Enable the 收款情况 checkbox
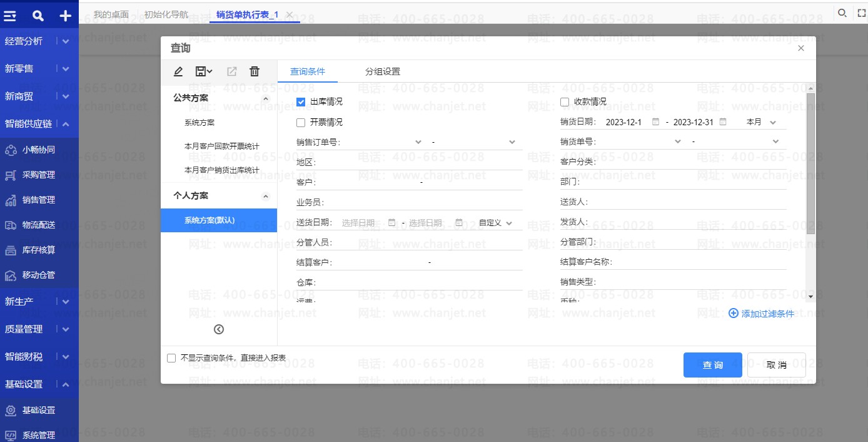The image size is (868, 442). coord(565,101)
